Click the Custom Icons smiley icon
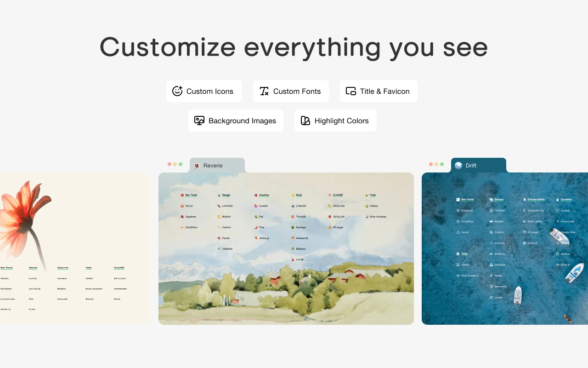 pyautogui.click(x=177, y=91)
